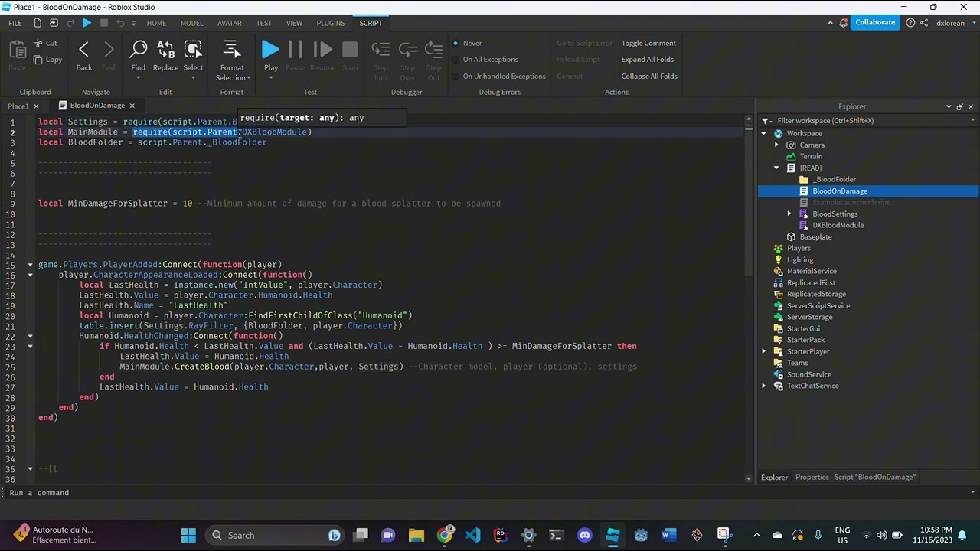Image resolution: width=980 pixels, height=551 pixels.
Task: Switch to the Properties panel tab
Action: [x=855, y=477]
